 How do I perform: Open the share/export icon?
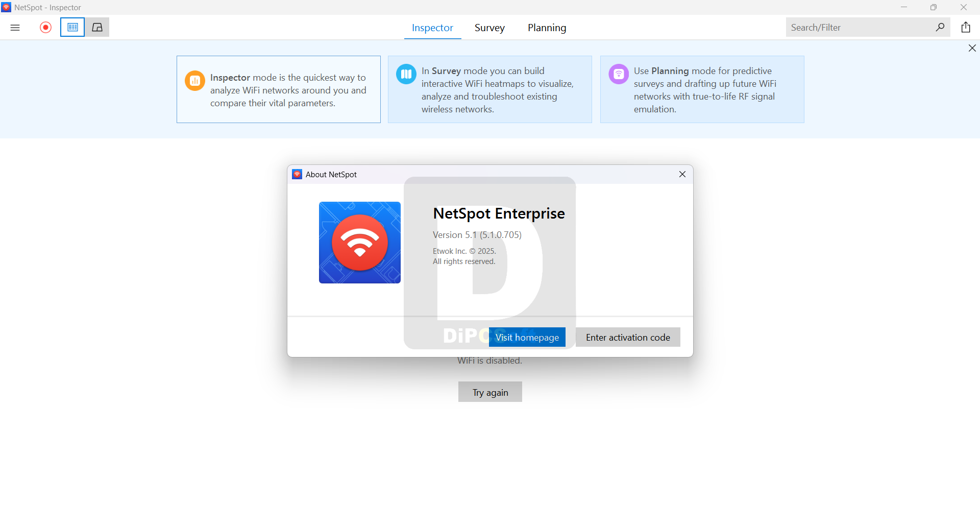tap(966, 28)
